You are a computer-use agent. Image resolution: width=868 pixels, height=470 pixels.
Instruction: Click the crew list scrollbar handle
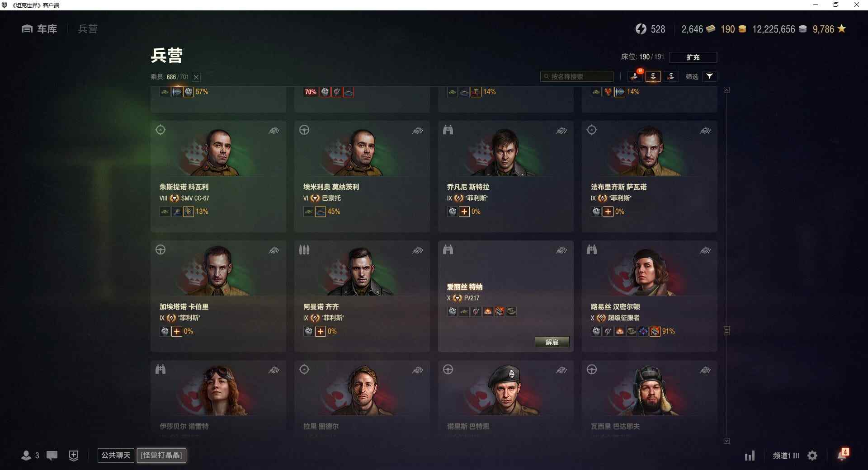tap(726, 331)
